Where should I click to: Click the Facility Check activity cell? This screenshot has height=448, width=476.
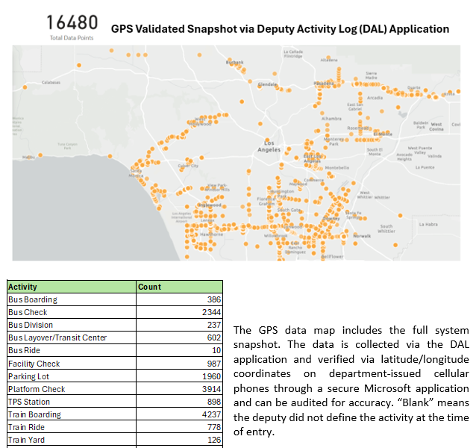pos(34,364)
